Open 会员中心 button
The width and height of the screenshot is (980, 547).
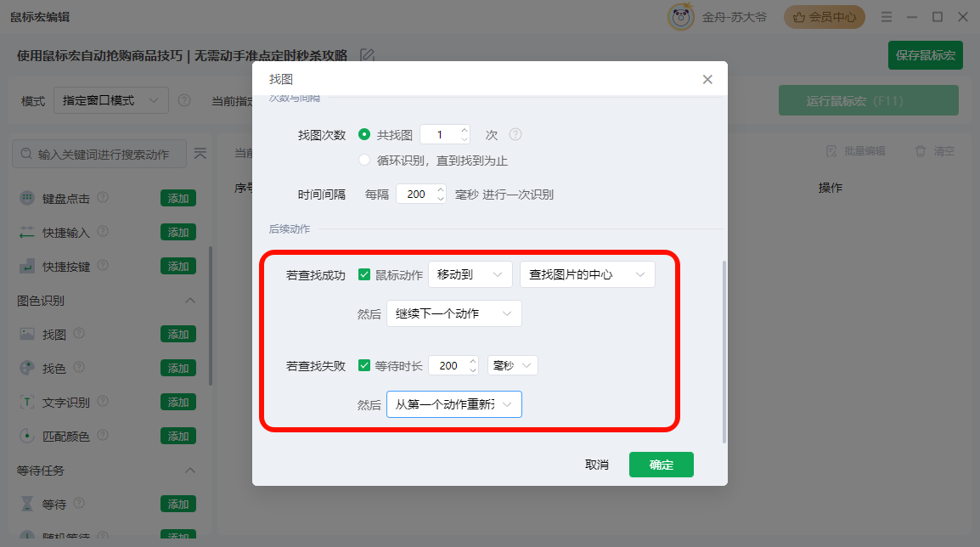[825, 17]
